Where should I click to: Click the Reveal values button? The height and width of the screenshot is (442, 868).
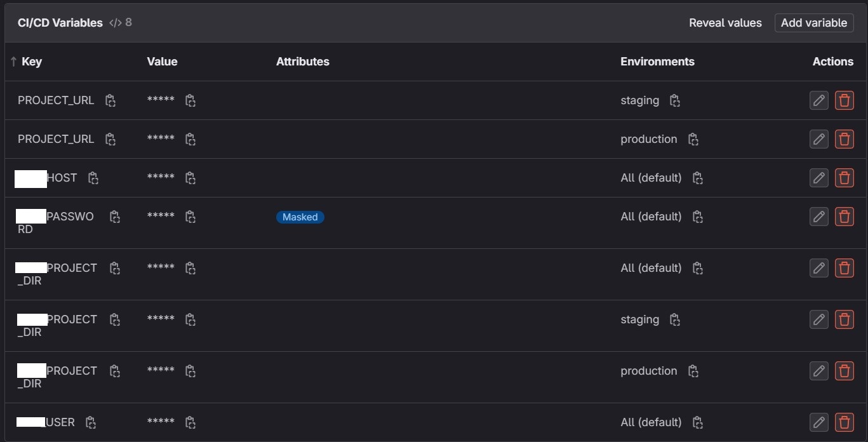(725, 22)
